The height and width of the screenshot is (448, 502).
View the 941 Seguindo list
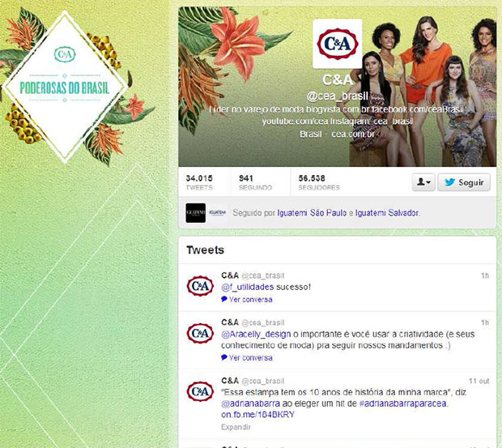tap(255, 182)
